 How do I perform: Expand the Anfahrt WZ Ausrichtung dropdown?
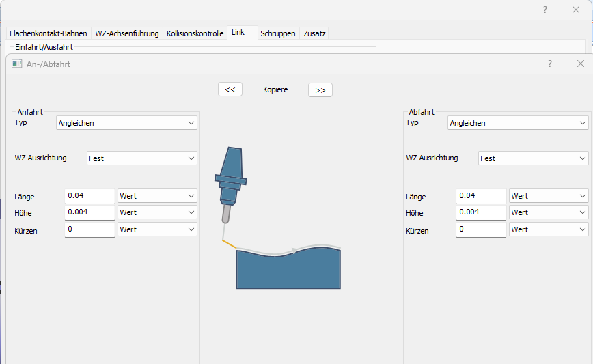tap(142, 158)
